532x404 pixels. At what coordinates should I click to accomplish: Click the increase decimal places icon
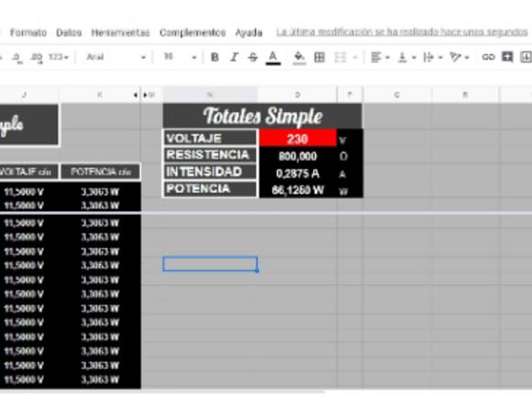[37, 57]
